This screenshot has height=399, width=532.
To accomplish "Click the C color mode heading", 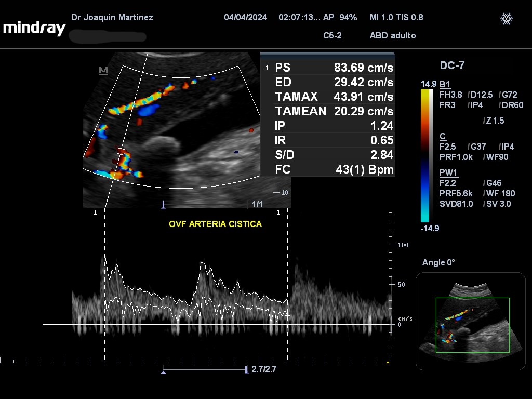I will point(443,137).
